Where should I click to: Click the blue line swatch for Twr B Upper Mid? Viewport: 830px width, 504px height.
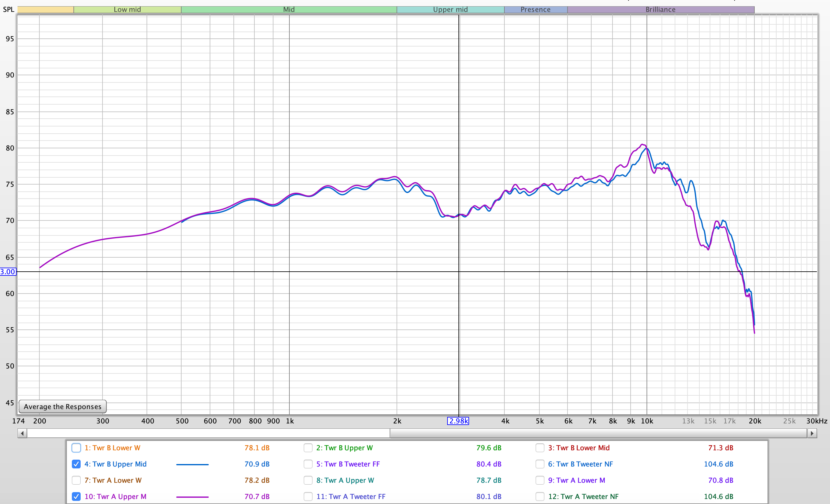tap(192, 464)
